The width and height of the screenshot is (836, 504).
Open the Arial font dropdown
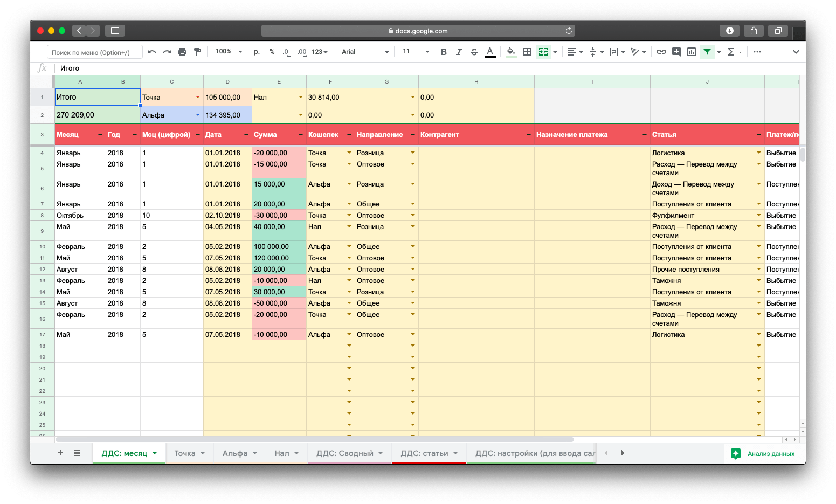(365, 52)
